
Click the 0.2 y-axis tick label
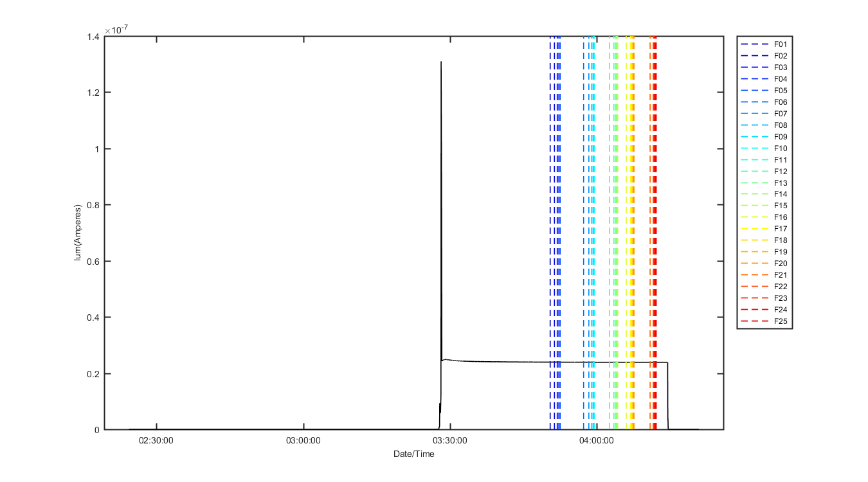click(x=94, y=374)
